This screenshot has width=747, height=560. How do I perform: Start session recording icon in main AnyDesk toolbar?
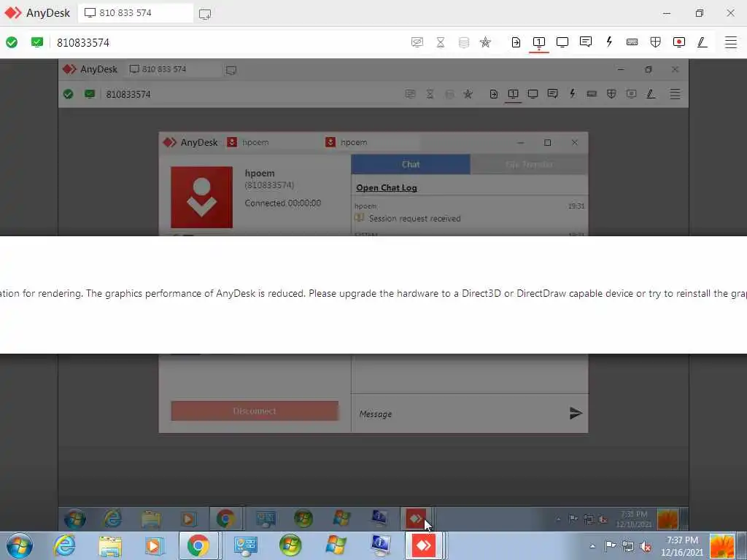click(679, 42)
